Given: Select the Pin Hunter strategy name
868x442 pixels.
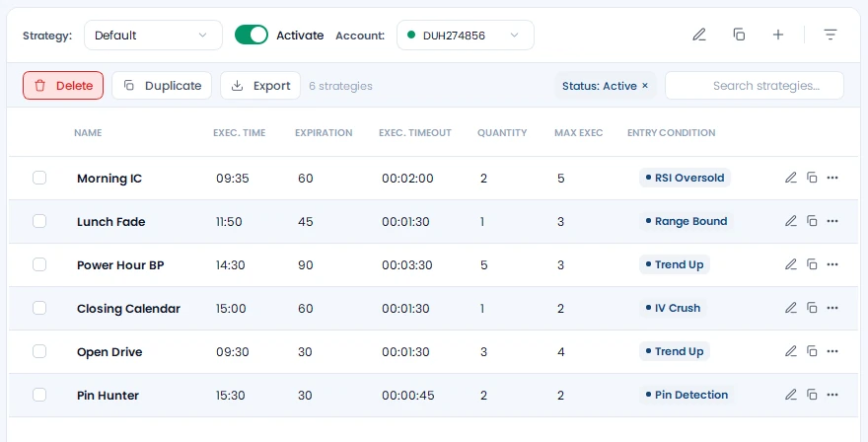Looking at the screenshot, I should [x=108, y=395].
